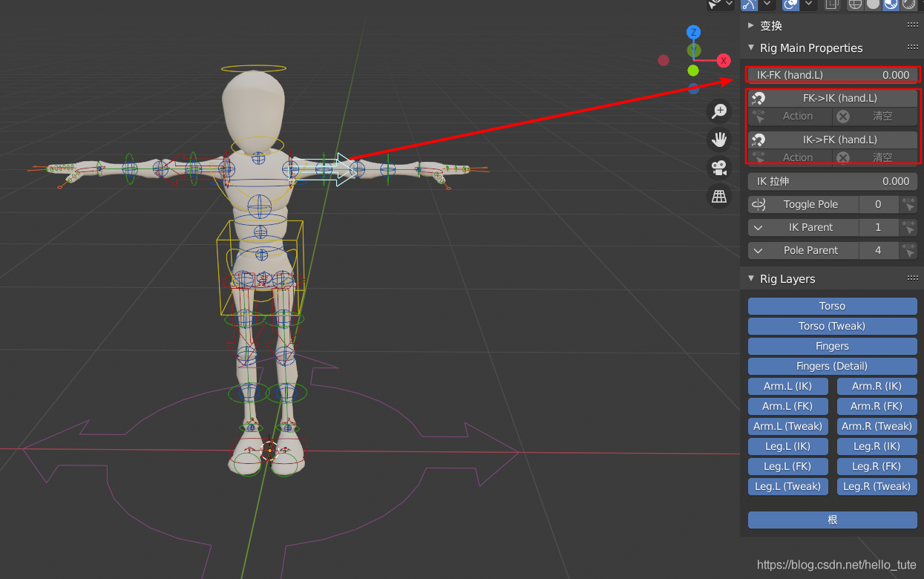
Task: Open the overlays dropdown arrow
Action: [808, 4]
